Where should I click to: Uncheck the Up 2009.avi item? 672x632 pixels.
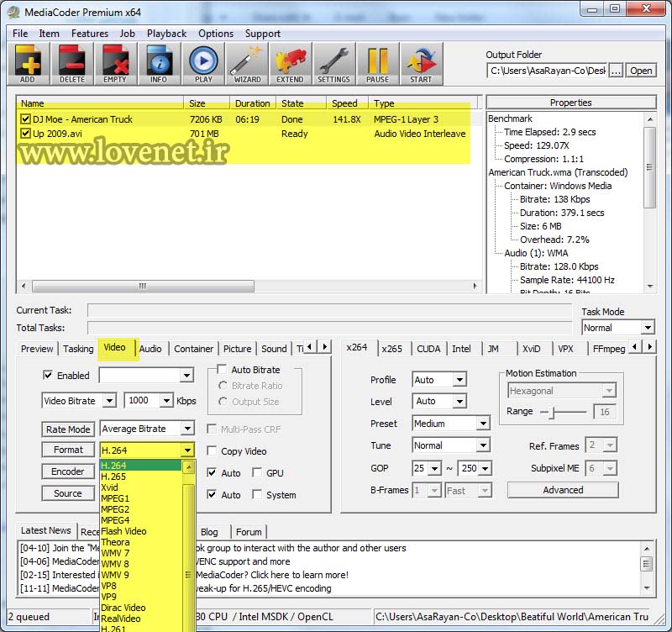(26, 134)
